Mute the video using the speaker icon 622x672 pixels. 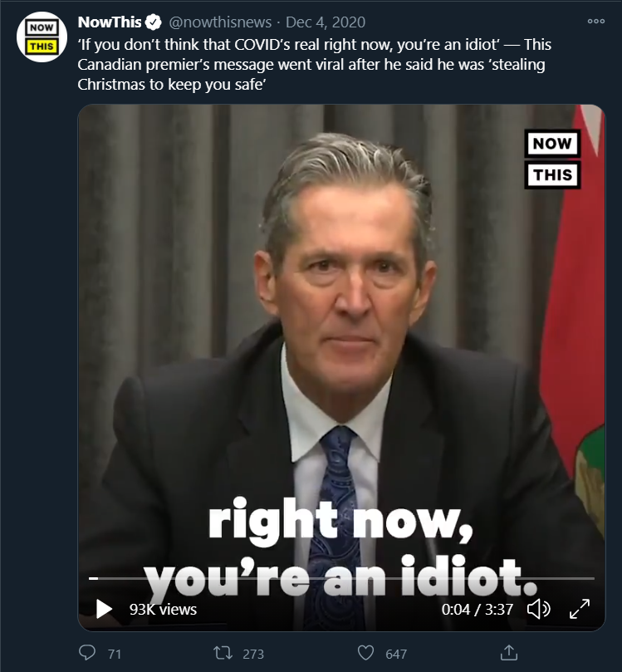[x=538, y=609]
